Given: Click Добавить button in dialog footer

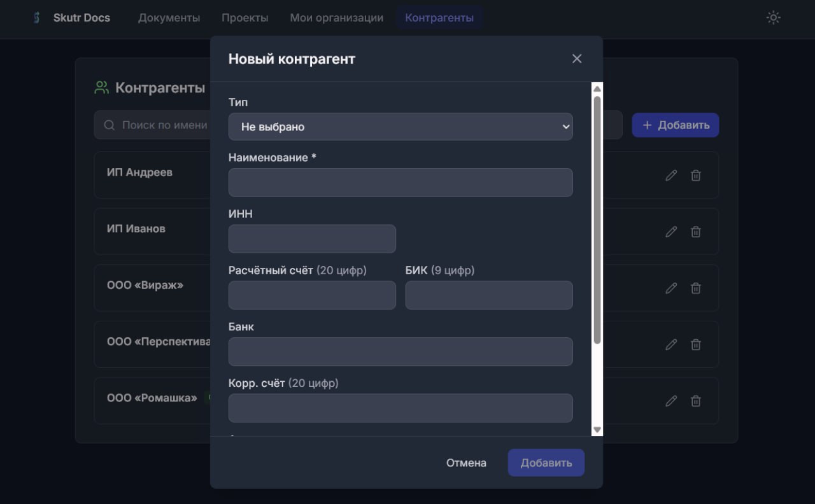Looking at the screenshot, I should click(x=546, y=463).
